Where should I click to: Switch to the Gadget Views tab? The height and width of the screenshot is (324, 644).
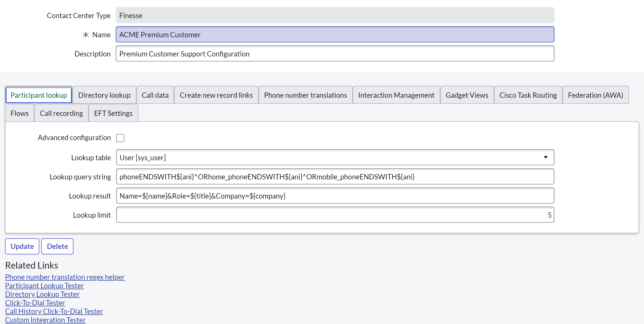point(467,95)
